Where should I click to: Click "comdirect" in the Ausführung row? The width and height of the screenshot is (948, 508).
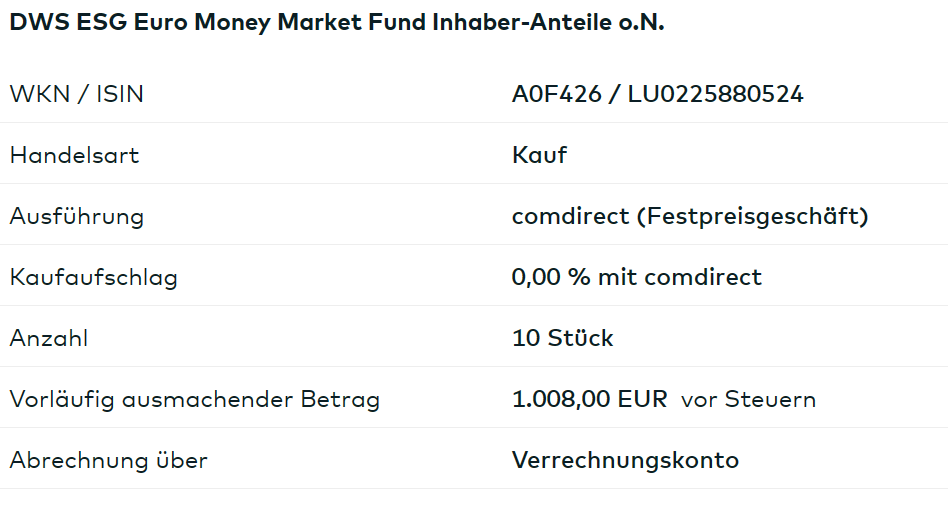click(x=570, y=216)
